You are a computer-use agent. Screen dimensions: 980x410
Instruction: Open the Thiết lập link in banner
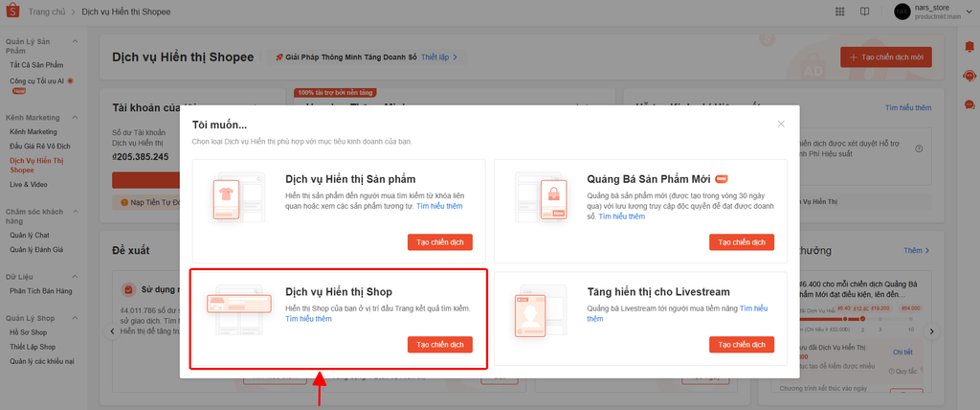point(438,57)
